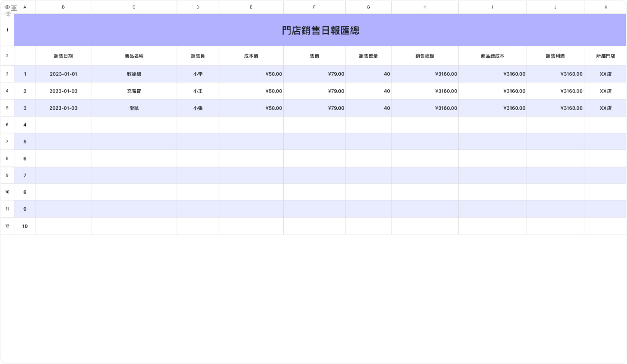This screenshot has height=364, width=627.
Task: Click the 售價 header cell
Action: point(314,56)
